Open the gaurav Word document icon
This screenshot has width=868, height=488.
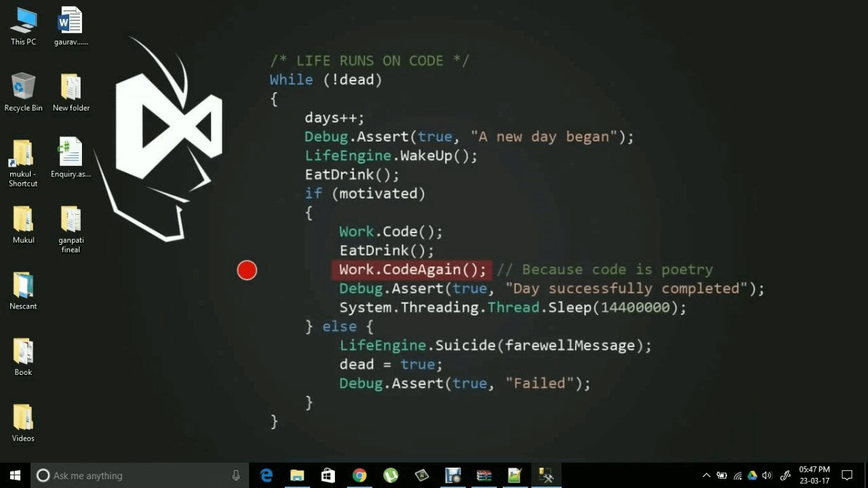click(71, 26)
